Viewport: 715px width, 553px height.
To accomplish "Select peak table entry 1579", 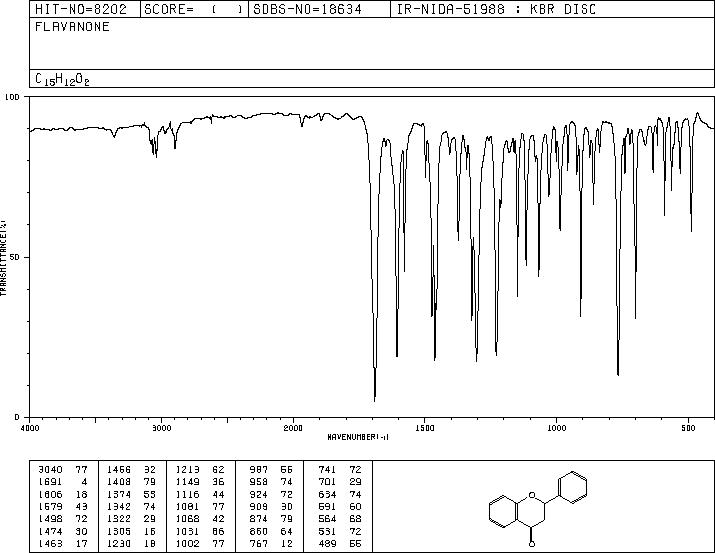I will [x=62, y=506].
